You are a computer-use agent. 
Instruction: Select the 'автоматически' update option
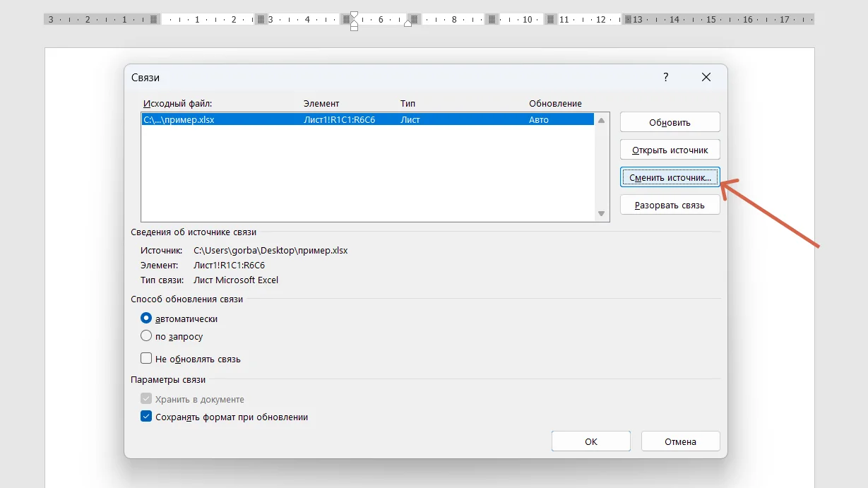click(x=147, y=319)
